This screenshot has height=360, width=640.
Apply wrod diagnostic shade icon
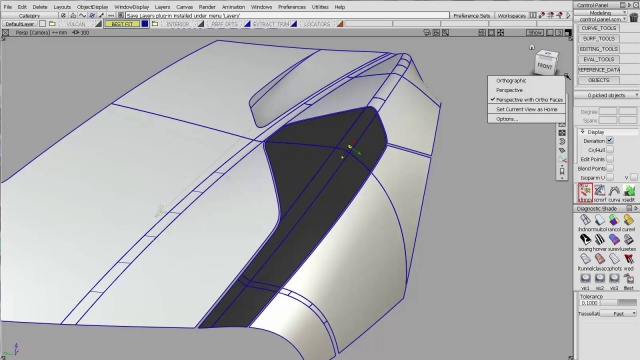click(629, 259)
